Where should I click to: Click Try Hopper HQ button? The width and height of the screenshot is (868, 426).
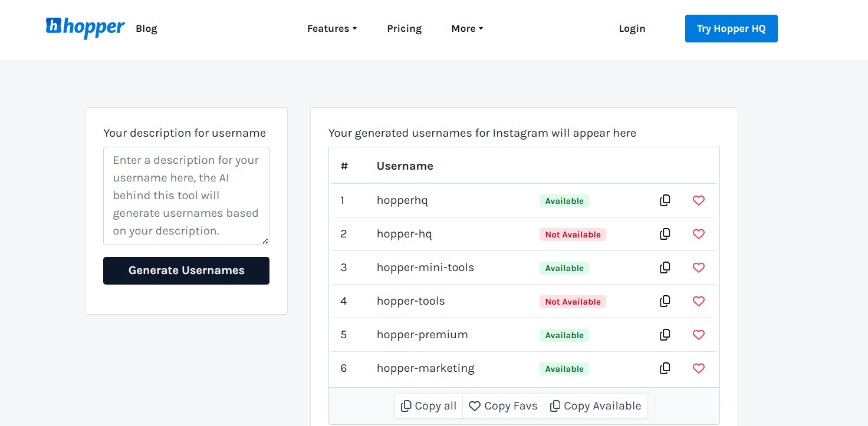tap(731, 28)
